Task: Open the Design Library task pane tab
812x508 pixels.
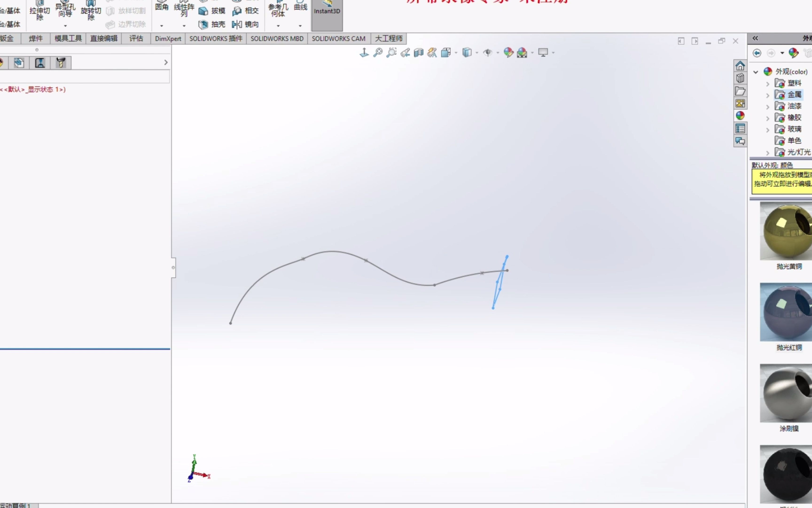Action: [x=740, y=78]
